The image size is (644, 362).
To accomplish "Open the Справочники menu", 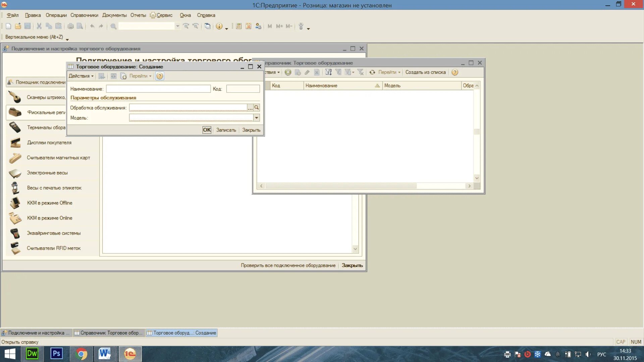I will coord(84,15).
